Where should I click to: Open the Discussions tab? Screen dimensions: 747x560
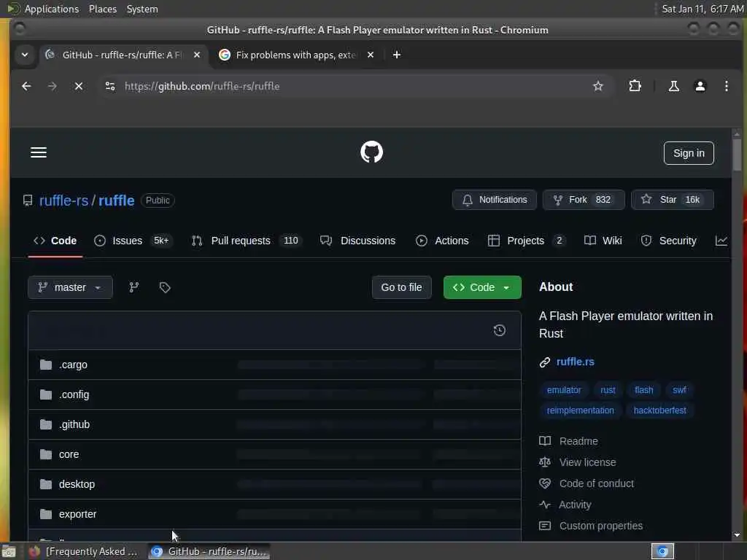point(357,241)
